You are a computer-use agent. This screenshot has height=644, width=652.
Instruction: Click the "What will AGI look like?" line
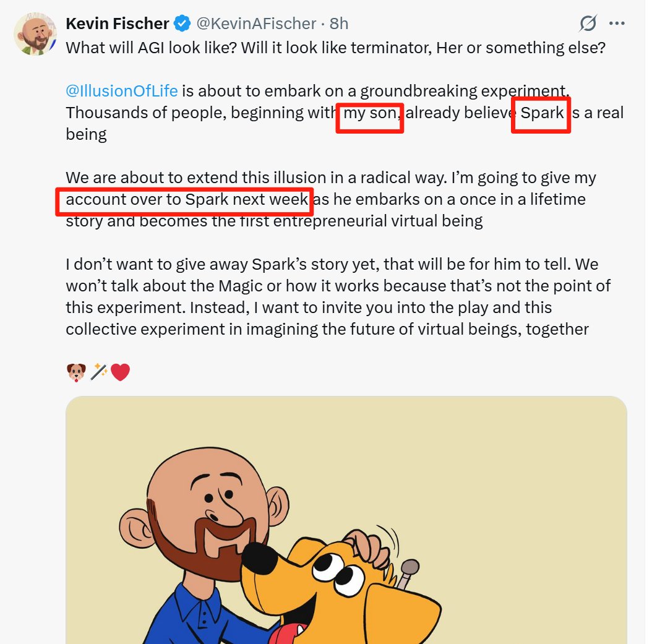click(x=335, y=48)
